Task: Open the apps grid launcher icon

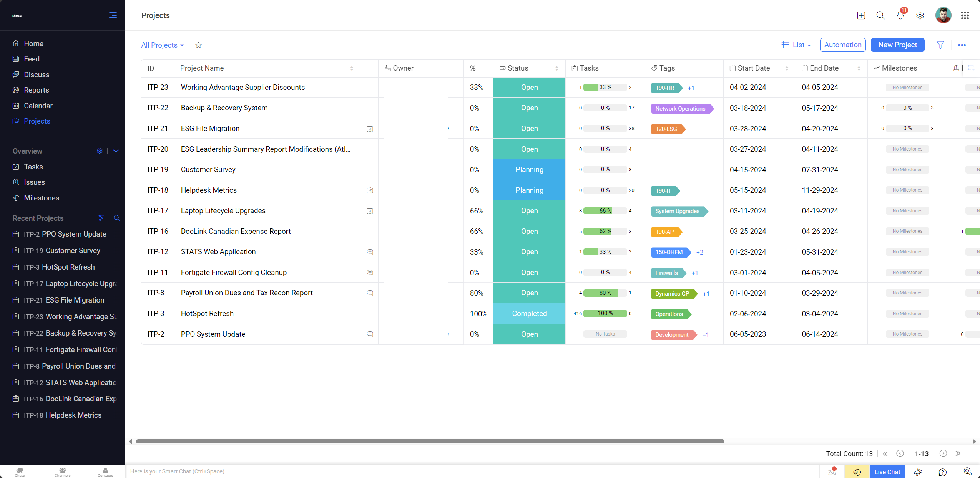Action: point(965,15)
